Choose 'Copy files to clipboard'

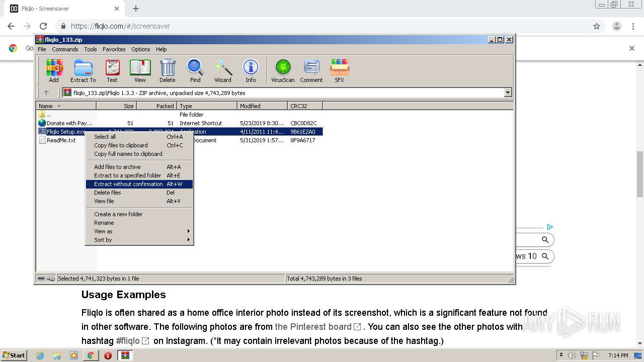point(139,145)
